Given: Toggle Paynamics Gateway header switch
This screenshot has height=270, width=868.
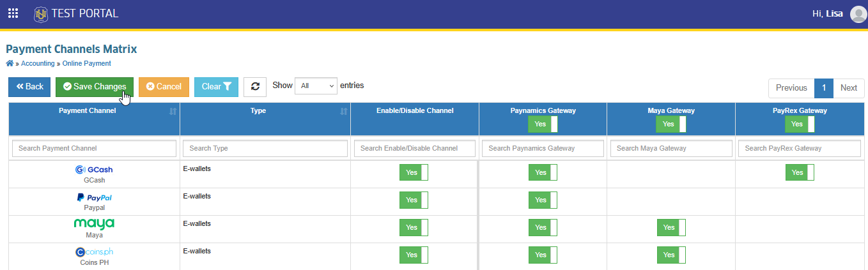Looking at the screenshot, I should tap(543, 124).
